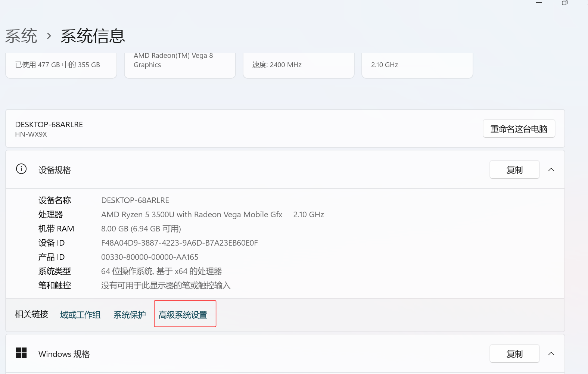
Task: Click the 系统 breadcrumb link
Action: [21, 36]
